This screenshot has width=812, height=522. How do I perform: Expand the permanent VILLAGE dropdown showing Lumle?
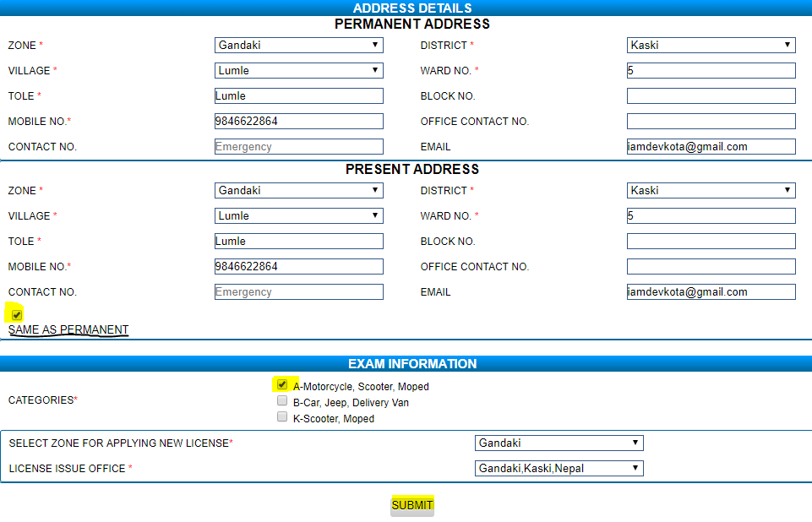(x=297, y=70)
